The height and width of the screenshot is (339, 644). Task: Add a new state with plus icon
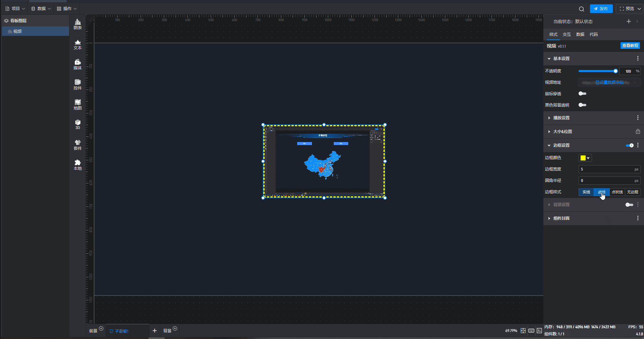click(629, 21)
